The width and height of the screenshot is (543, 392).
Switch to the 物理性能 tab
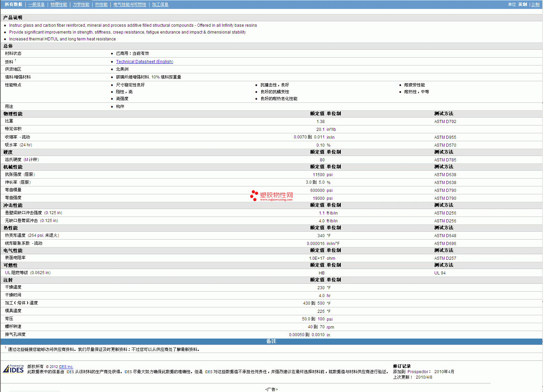click(x=59, y=4)
